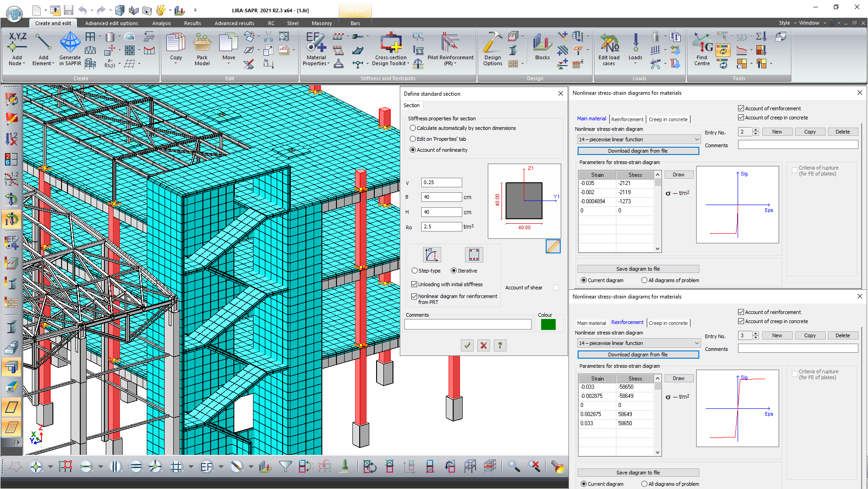Image resolution: width=868 pixels, height=489 pixels.
Task: Expand the main material stress-strain diagram dropdown
Action: tap(697, 139)
